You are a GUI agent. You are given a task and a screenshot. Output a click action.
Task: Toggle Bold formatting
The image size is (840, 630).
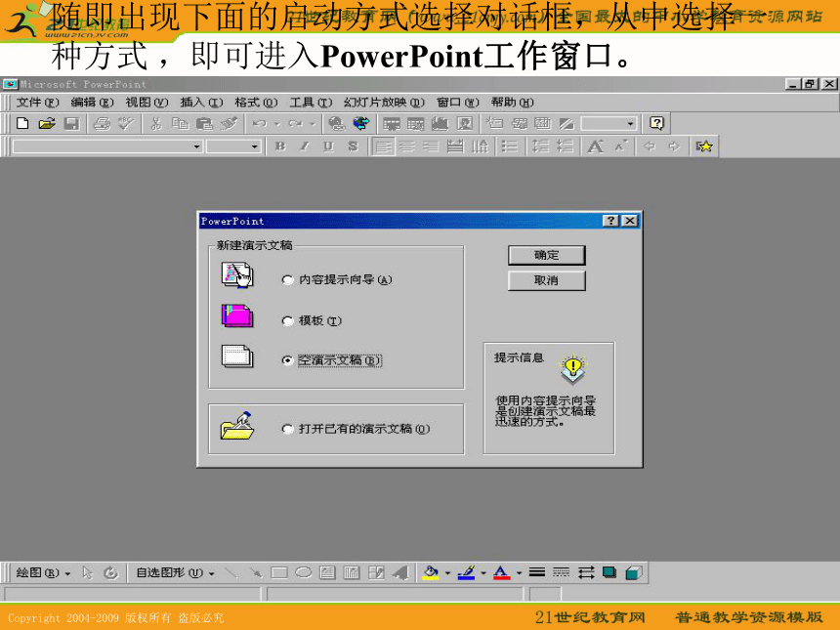pyautogui.click(x=280, y=147)
